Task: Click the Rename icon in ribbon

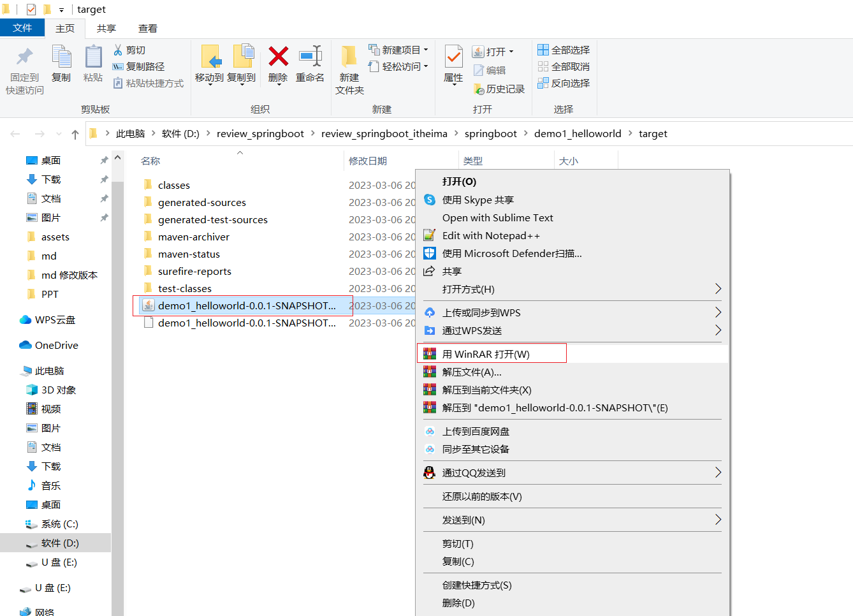Action: pos(310,57)
